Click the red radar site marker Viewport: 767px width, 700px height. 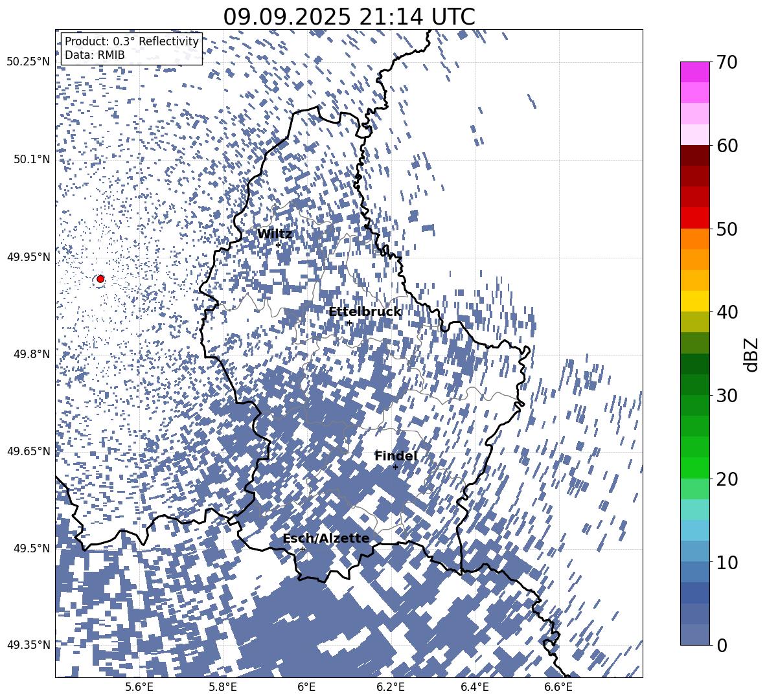tap(100, 278)
